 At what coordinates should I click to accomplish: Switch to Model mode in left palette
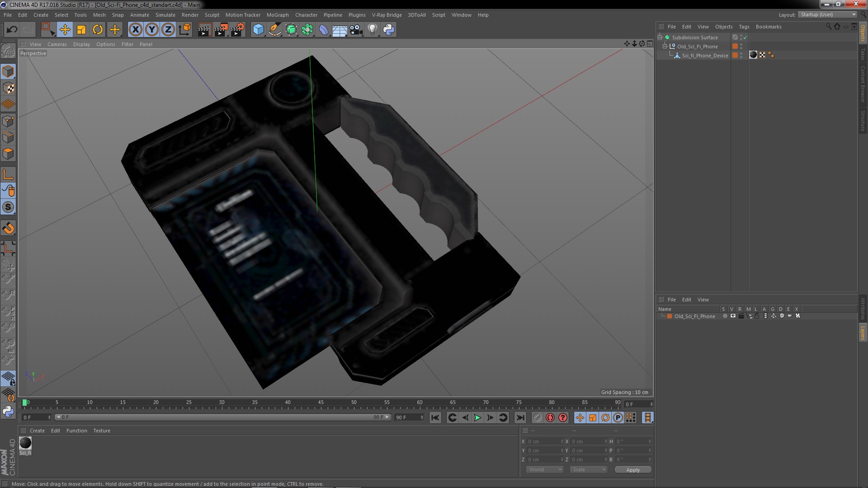[x=8, y=71]
